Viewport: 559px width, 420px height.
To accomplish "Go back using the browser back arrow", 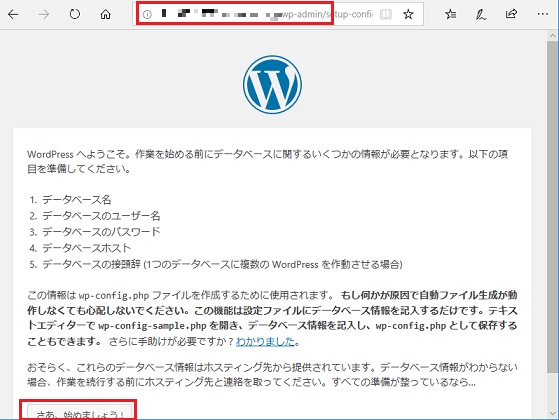I will tap(13, 14).
